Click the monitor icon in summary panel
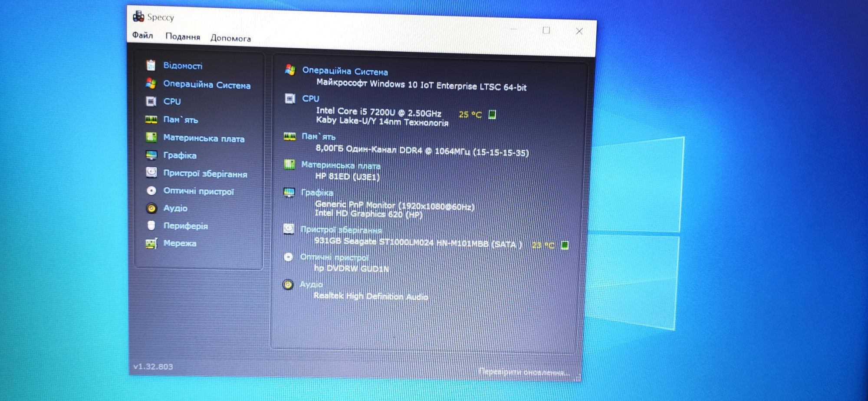Screen dimensions: 868x401 [289, 192]
